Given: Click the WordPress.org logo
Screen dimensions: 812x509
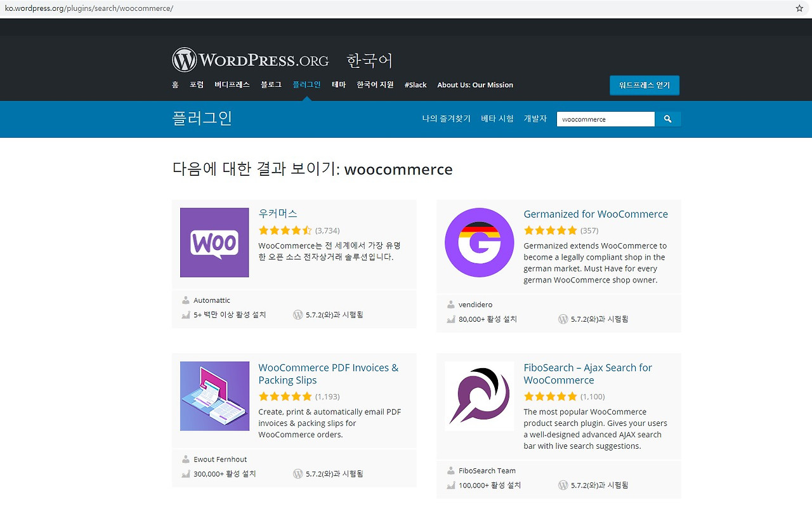Looking at the screenshot, I should [251, 60].
